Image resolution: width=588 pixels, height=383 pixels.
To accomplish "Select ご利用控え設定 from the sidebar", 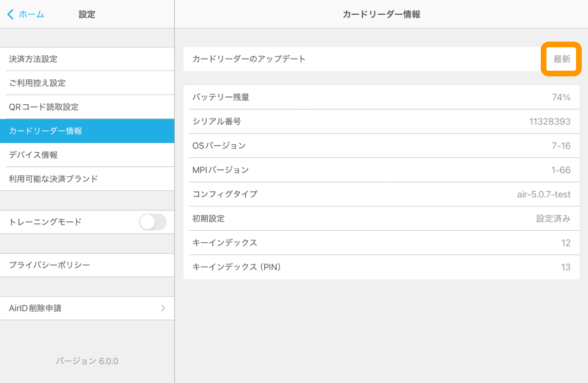I will [x=88, y=83].
